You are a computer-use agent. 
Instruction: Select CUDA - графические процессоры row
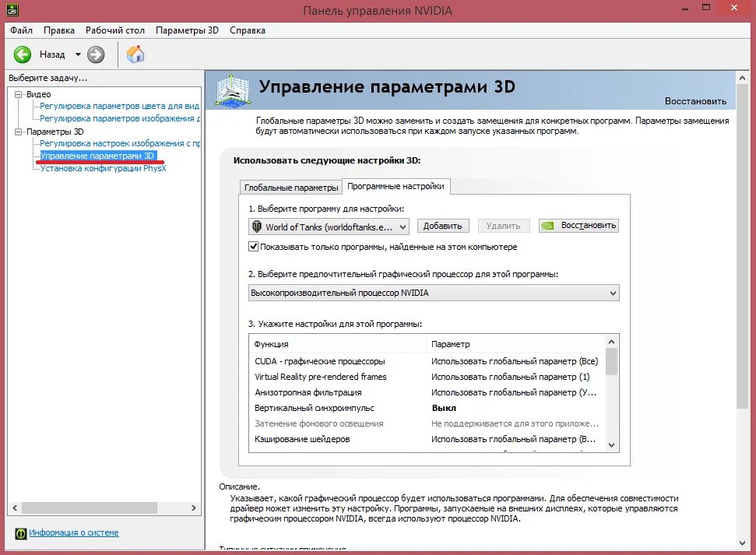[x=427, y=361]
